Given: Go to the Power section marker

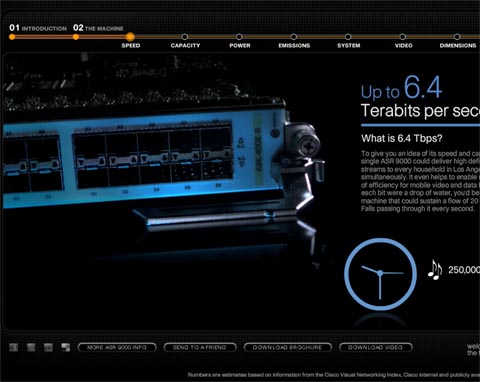Looking at the screenshot, I should point(239,37).
